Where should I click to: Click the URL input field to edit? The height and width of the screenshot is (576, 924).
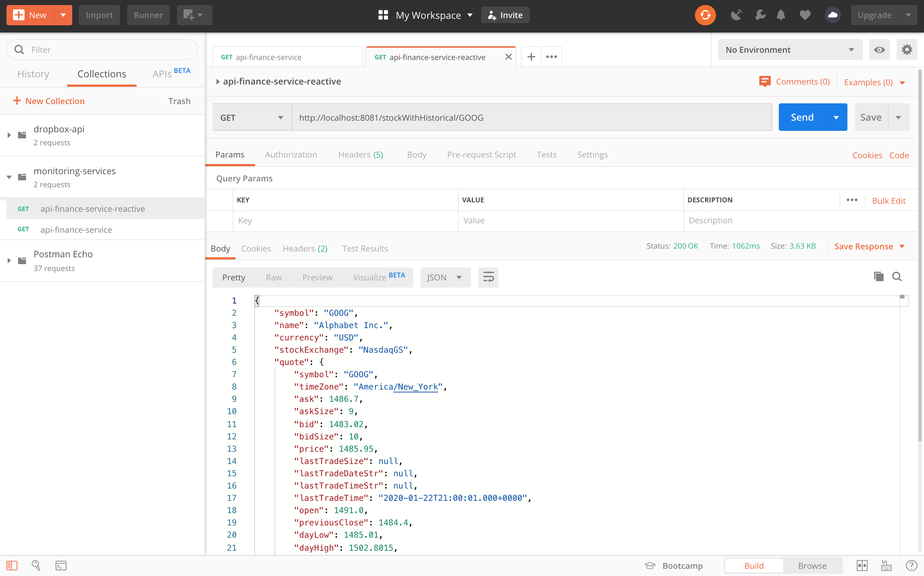[530, 117]
